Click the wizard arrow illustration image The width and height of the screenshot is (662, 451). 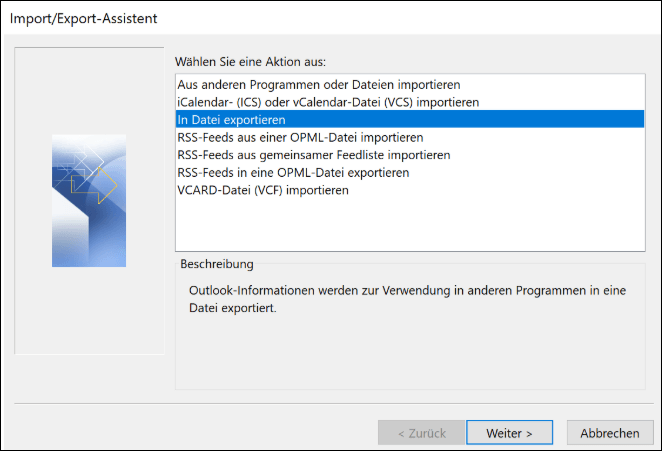[89, 201]
